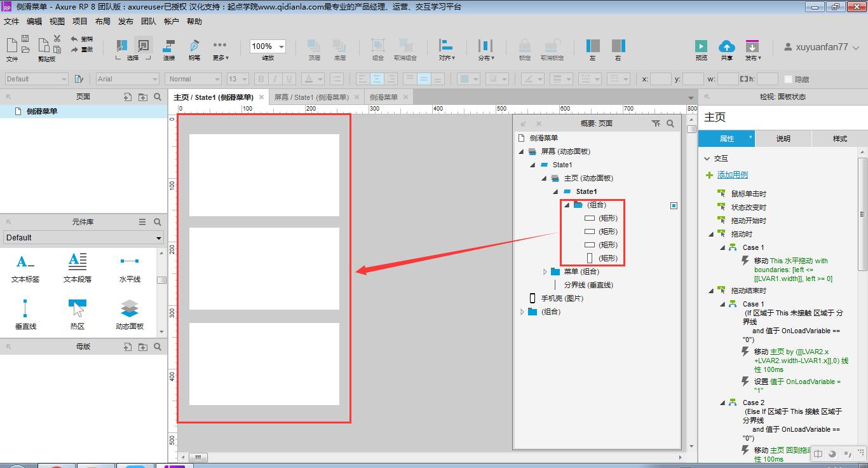Toggle the 隐藏 hidden checkbox

tap(789, 79)
